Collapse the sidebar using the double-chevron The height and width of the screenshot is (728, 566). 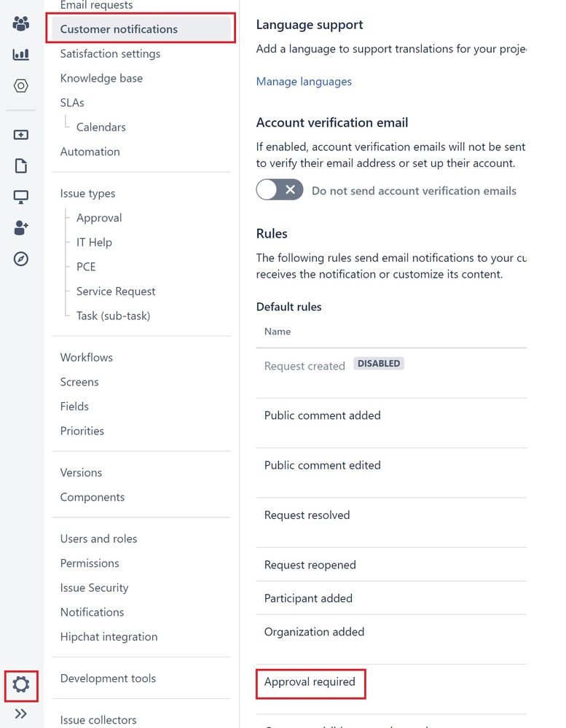[21, 713]
